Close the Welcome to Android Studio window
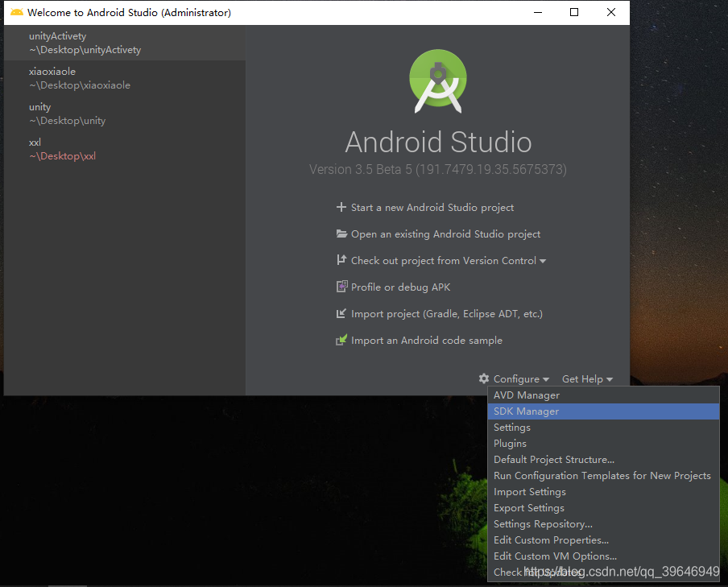 coord(611,13)
